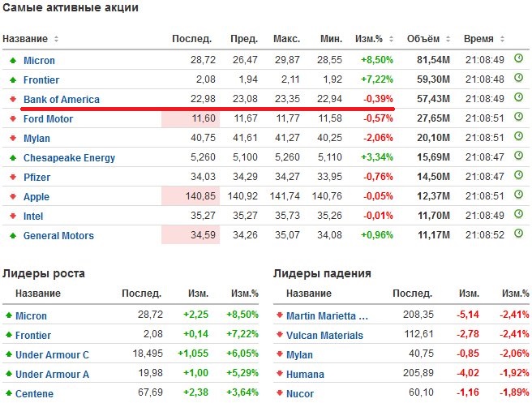Screen dimensions: 532x403
Task: Click the clock icon beside Apple's time
Action: pyautogui.click(x=519, y=196)
